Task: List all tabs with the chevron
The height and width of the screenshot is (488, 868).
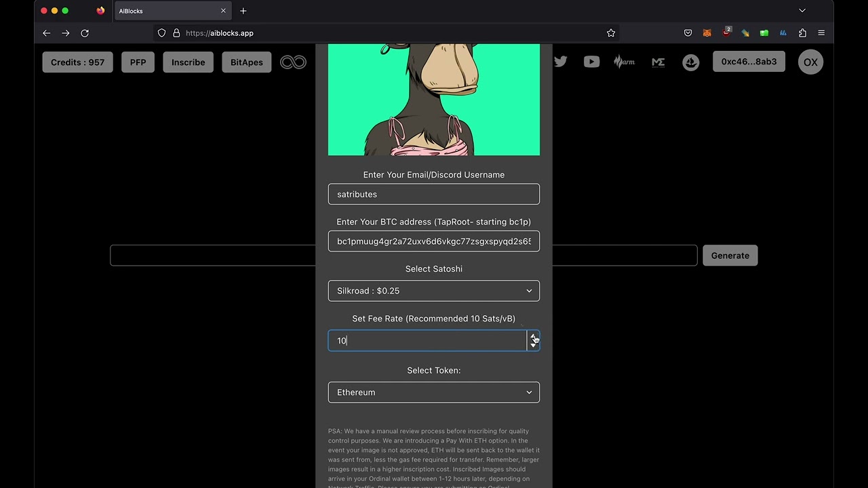Action: point(802,11)
